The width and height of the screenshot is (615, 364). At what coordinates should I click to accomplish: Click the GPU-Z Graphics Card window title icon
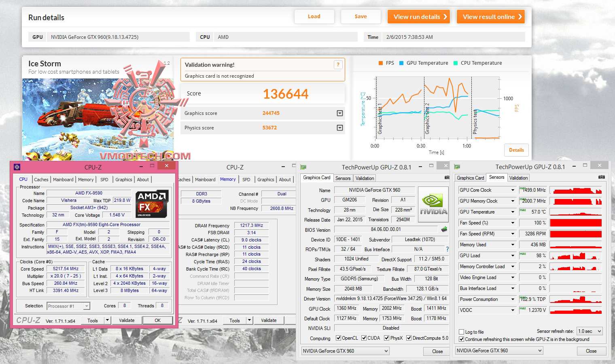coord(303,167)
